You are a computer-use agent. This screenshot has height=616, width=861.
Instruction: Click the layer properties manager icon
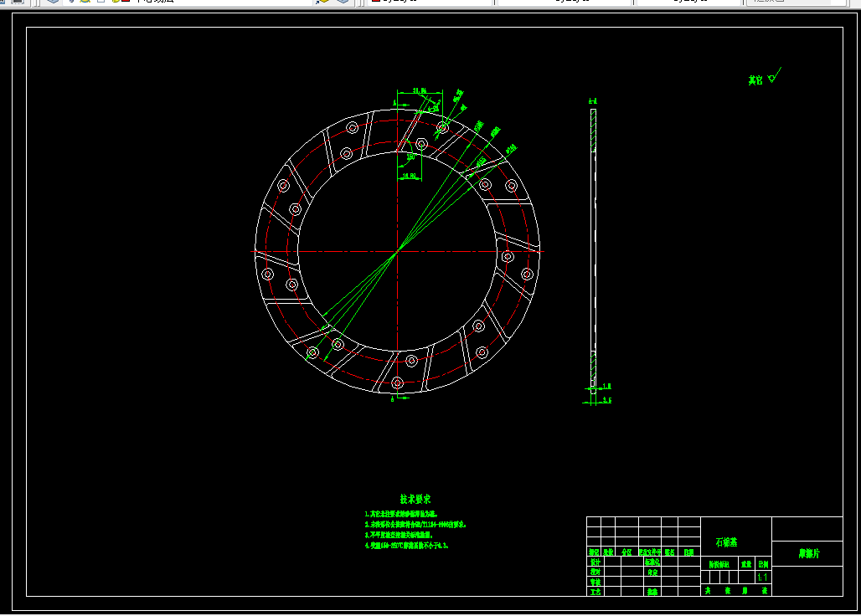pyautogui.click(x=52, y=2)
